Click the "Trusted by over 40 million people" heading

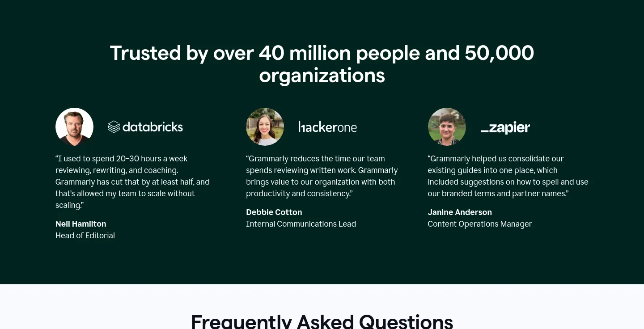[x=322, y=64]
